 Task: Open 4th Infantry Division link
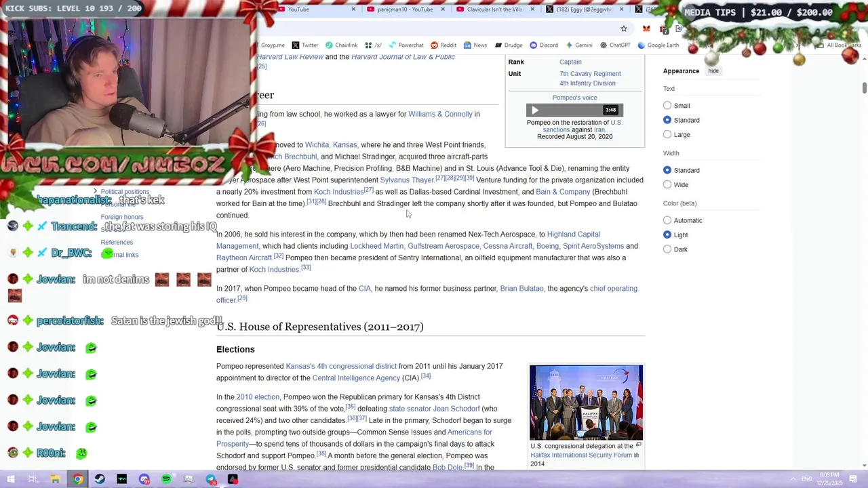pyautogui.click(x=587, y=83)
